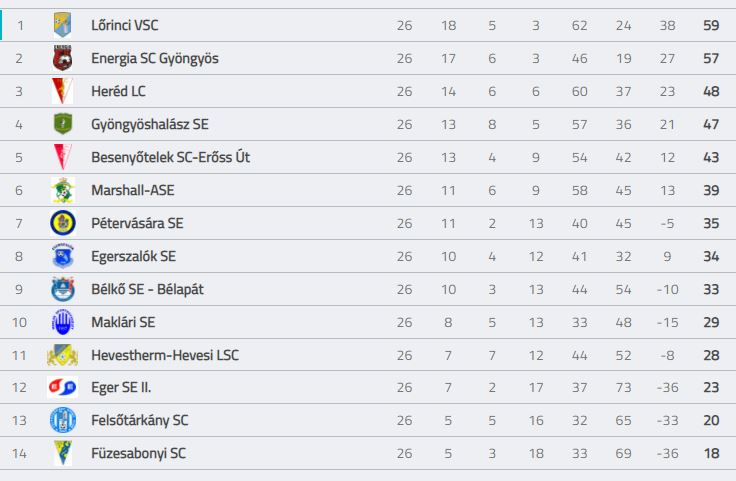Click the Füzesabonyi SC crest
This screenshot has height=481, width=736.
pyautogui.click(x=62, y=453)
